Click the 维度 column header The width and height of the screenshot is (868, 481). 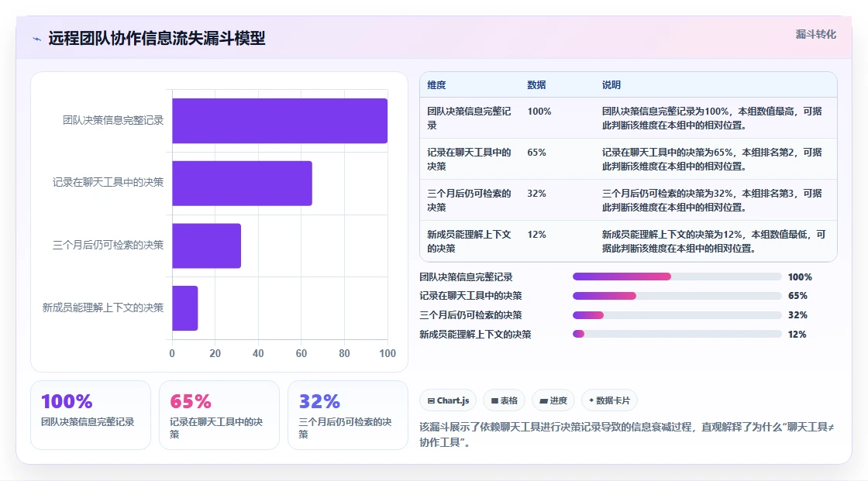click(x=436, y=84)
